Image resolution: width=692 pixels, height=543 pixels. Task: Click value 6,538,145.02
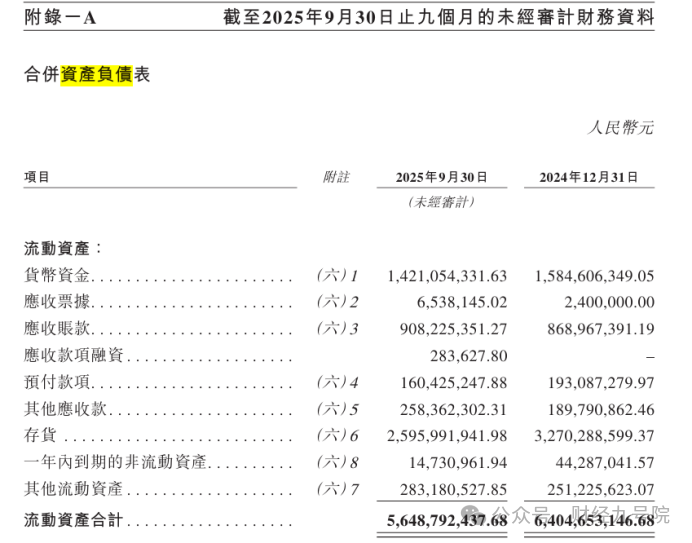point(462,303)
